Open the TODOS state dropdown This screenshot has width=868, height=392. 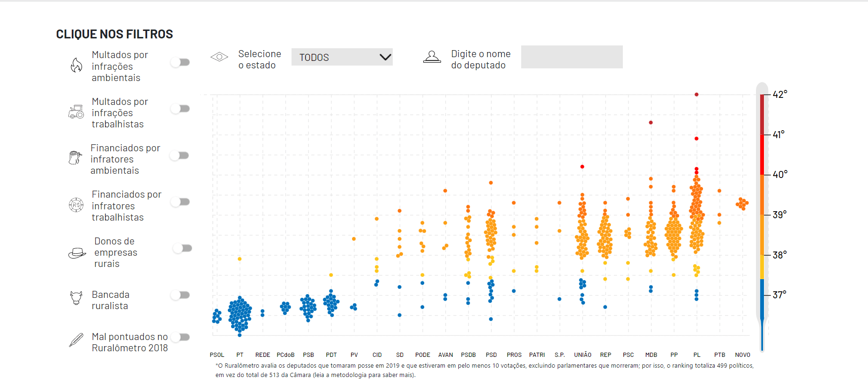point(341,57)
